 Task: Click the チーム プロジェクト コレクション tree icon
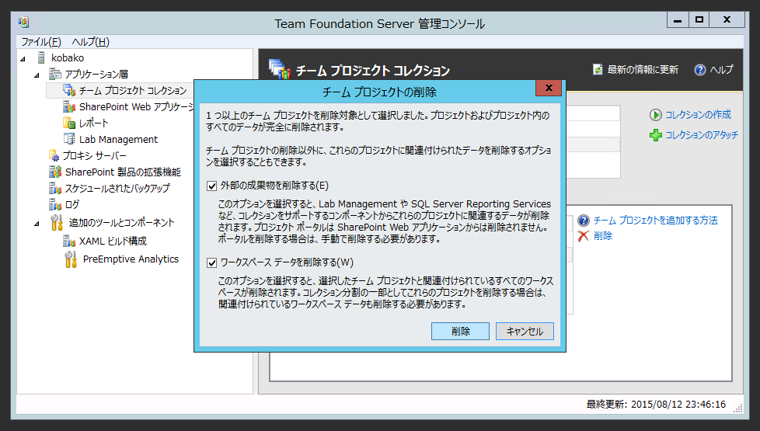pos(69,91)
